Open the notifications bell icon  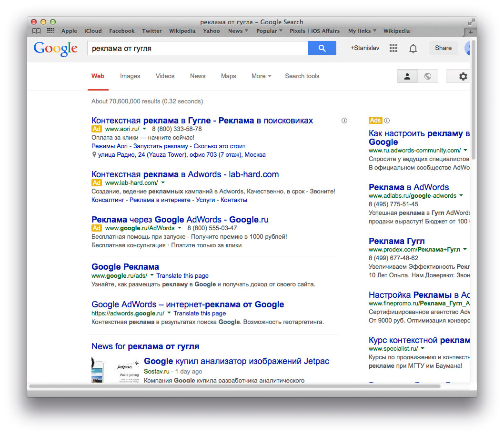point(413,48)
